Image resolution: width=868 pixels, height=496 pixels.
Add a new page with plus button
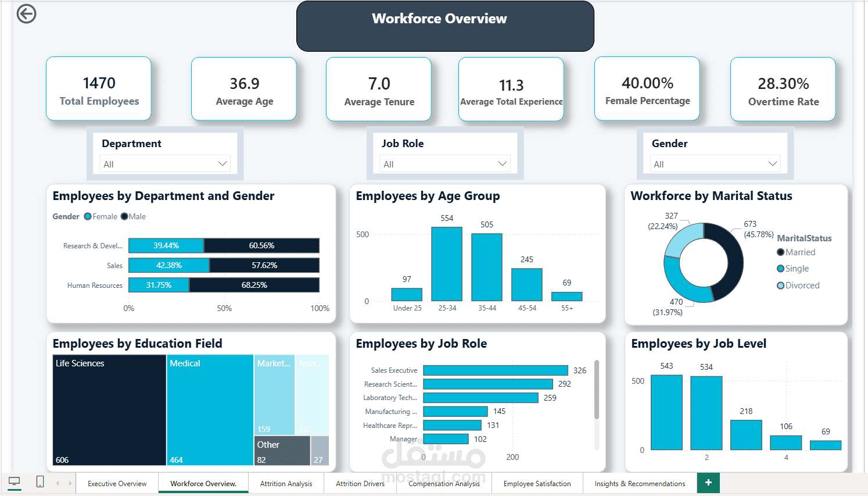coord(708,483)
